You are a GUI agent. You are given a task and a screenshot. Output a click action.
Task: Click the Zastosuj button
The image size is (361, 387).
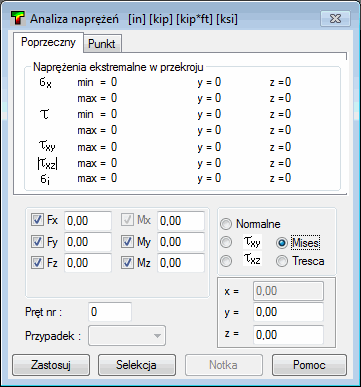coord(51,365)
